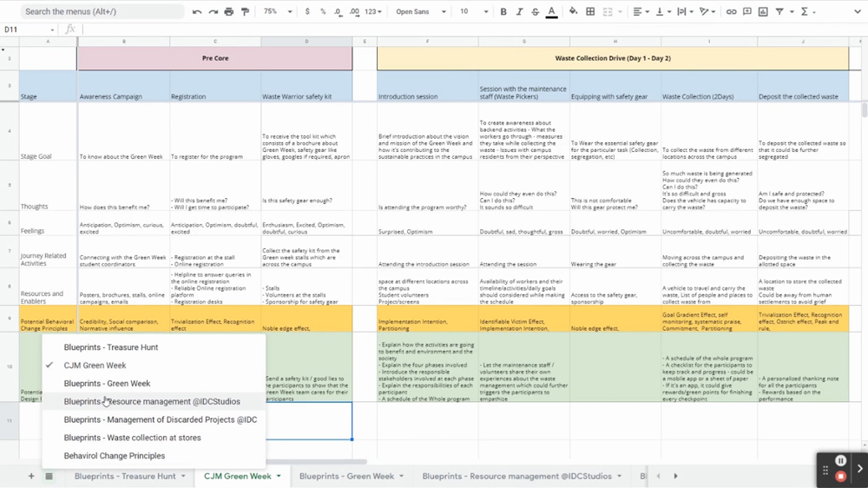868x488 pixels.
Task: Open horizontal align dropdown
Action: click(641, 11)
